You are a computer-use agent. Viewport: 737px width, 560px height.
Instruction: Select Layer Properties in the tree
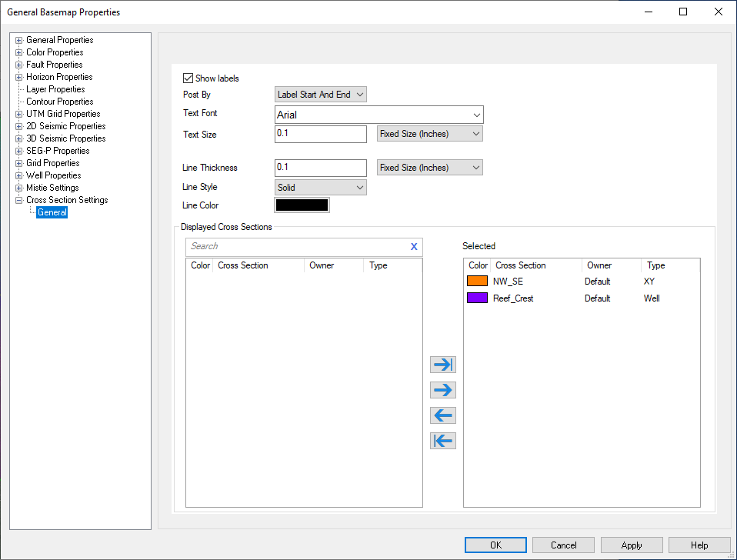coord(55,89)
